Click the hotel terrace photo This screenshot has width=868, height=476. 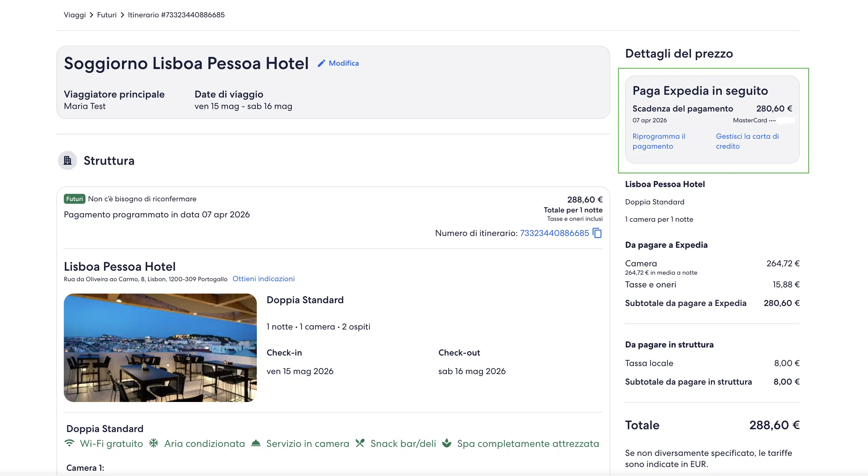click(x=160, y=348)
